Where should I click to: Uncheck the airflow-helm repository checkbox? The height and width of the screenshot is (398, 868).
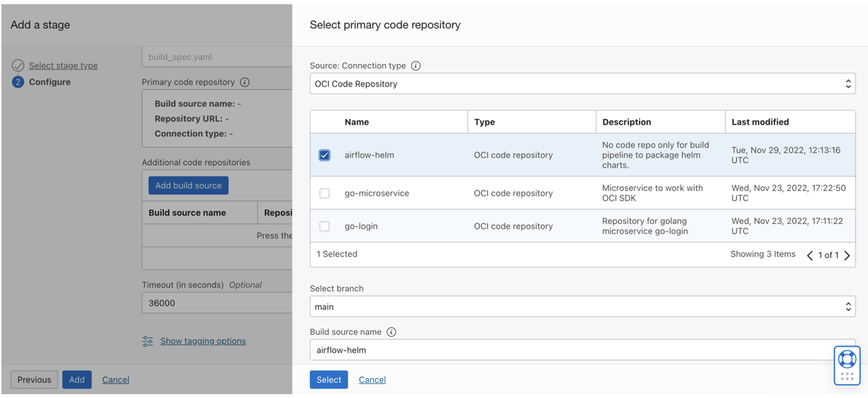click(324, 155)
